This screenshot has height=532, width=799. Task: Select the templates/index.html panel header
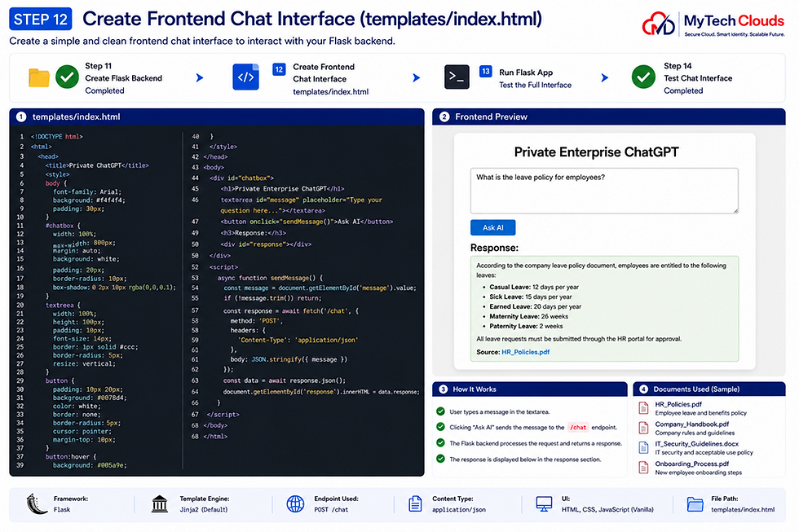[217, 117]
